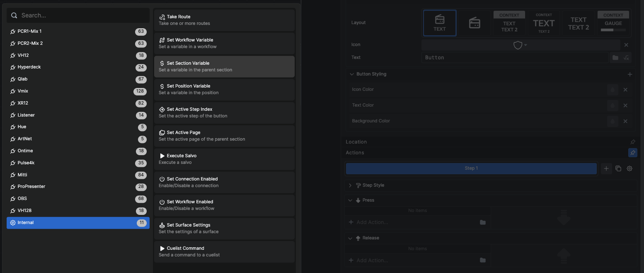The width and height of the screenshot is (644, 273).
Task: Select the CONTEXT TEXT TEXT 2 layout
Action: click(509, 23)
